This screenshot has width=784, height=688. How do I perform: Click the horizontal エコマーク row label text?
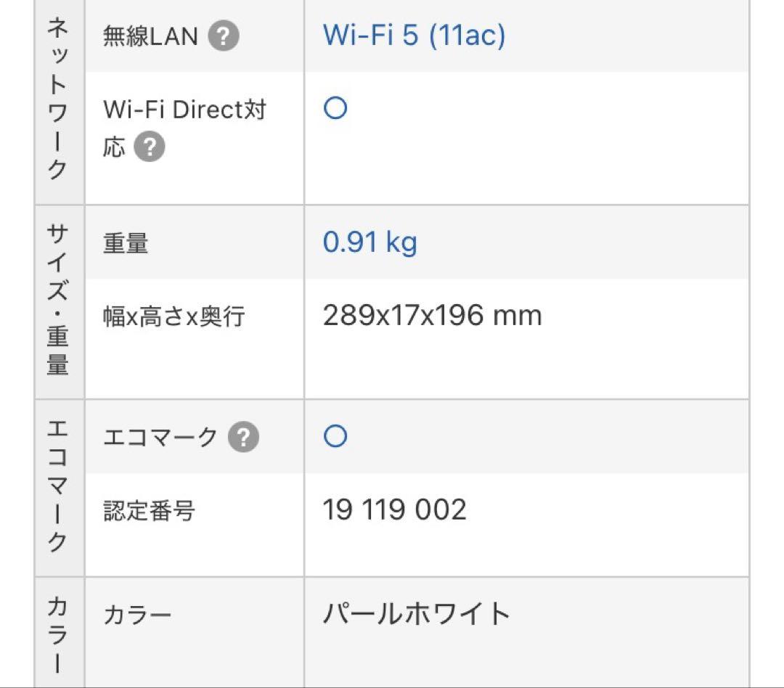[x=160, y=438]
